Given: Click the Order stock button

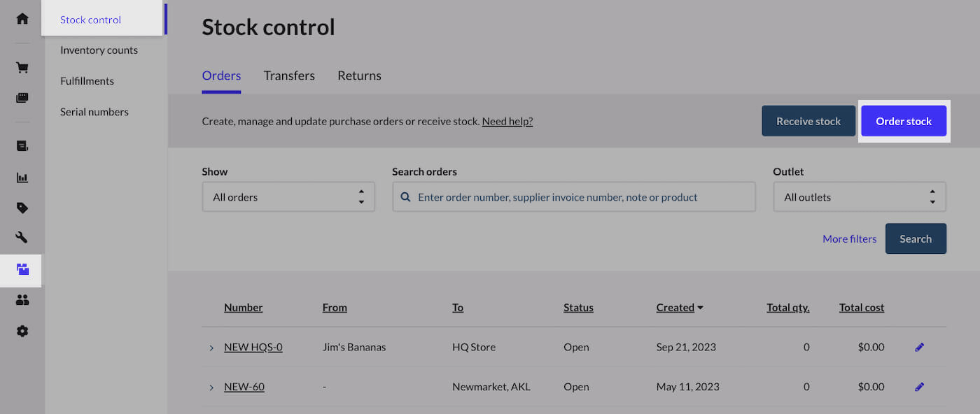Looking at the screenshot, I should pos(903,121).
